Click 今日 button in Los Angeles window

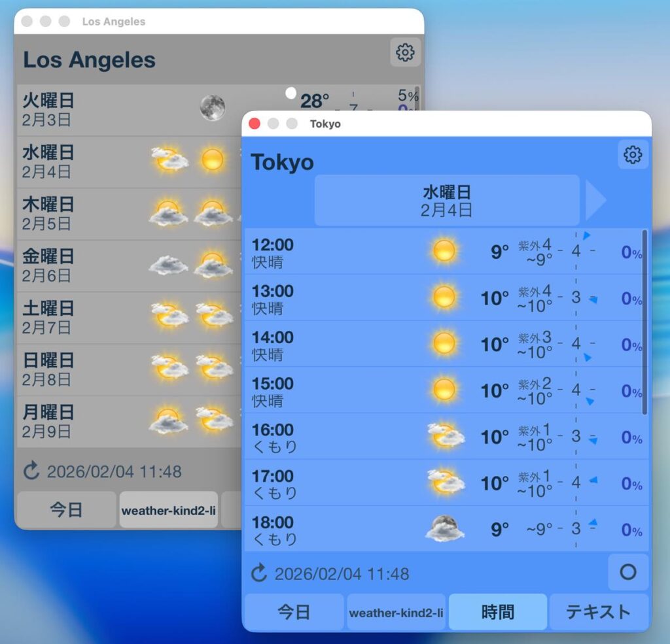(x=66, y=510)
